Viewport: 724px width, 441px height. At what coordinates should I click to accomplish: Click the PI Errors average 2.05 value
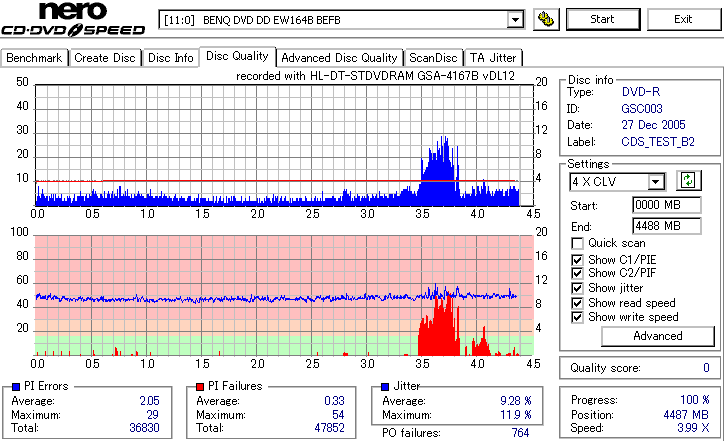[150, 401]
